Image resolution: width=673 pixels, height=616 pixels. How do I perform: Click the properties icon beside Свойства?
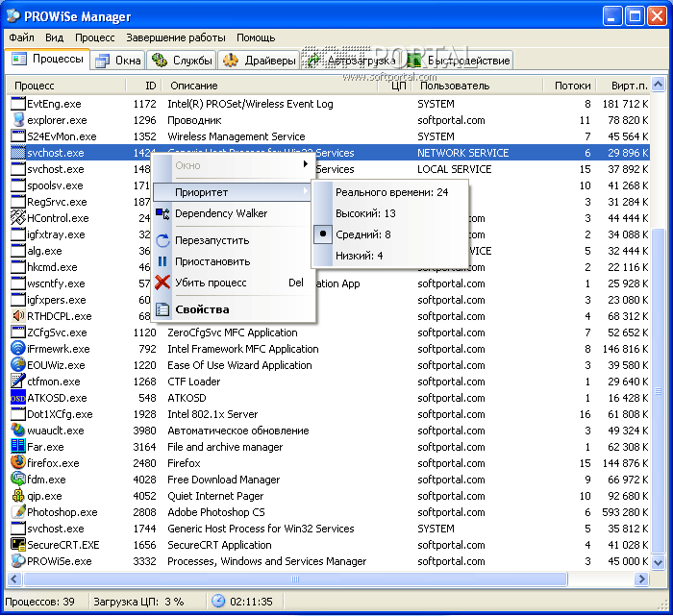pos(162,309)
